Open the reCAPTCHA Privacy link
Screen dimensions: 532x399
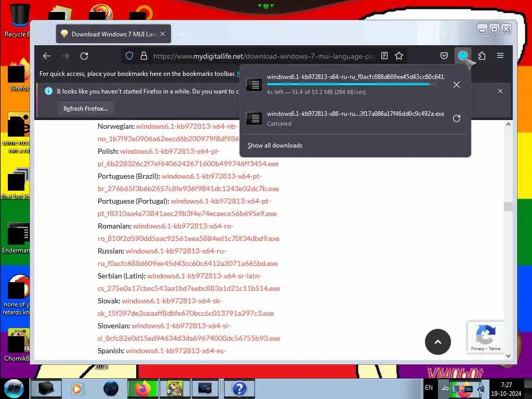477,349
